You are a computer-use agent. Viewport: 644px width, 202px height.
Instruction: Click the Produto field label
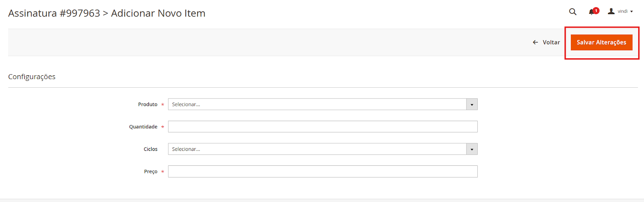tap(148, 104)
